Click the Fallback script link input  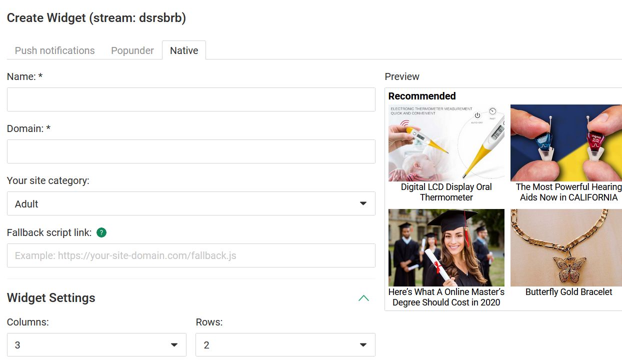pyautogui.click(x=191, y=255)
